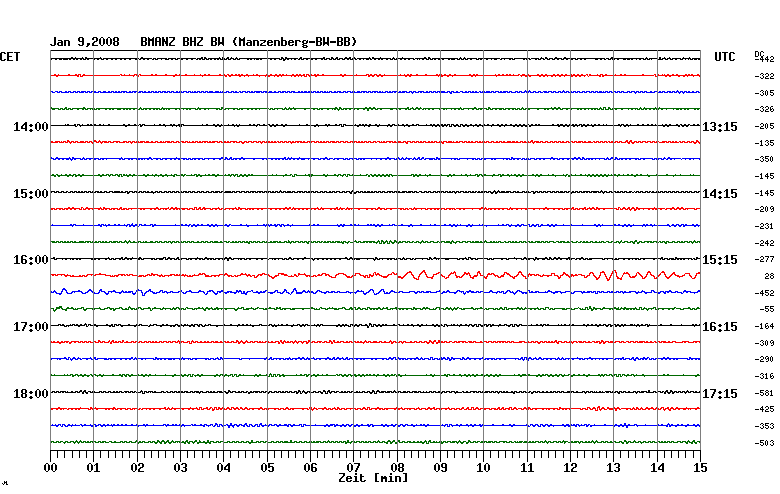Click the blue seismogram trace beside DC -452
The image size is (780, 494).
point(376,292)
